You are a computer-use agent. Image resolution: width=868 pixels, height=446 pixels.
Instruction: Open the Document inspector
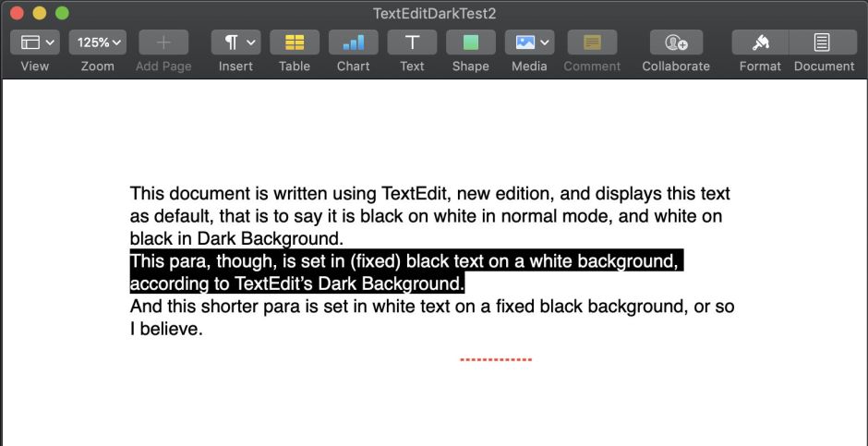823,42
